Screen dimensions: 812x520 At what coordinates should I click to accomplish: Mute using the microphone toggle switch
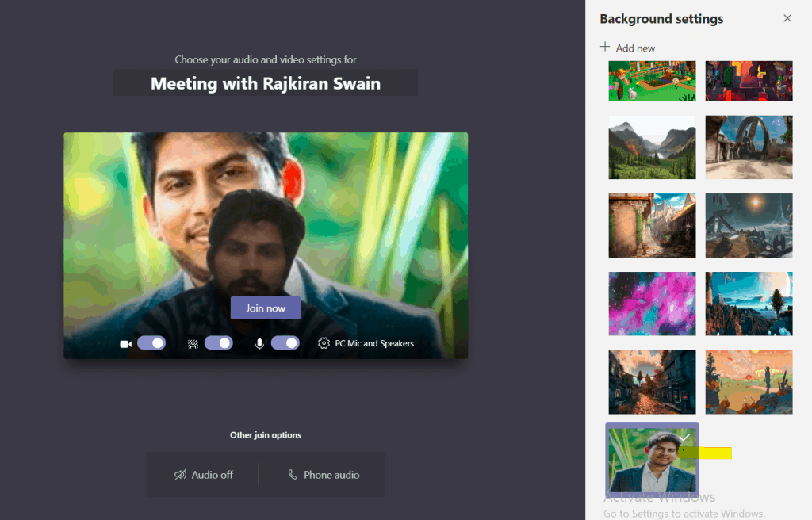285,343
